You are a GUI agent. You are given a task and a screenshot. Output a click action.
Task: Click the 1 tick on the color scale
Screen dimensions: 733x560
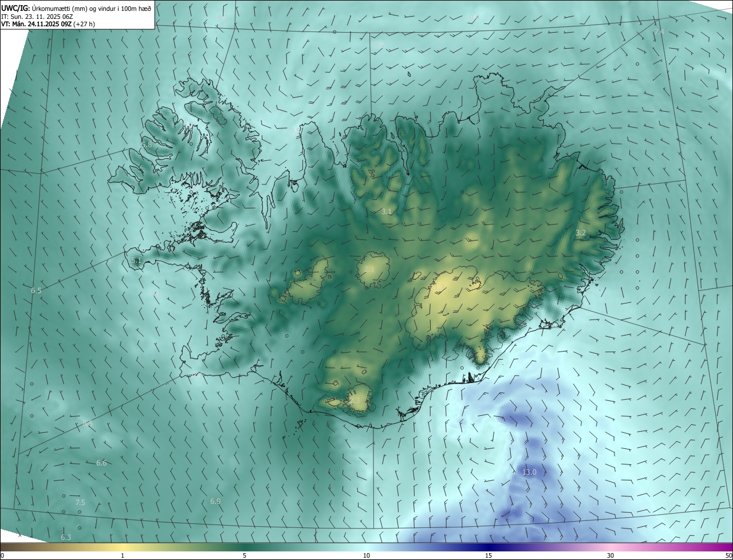123,555
